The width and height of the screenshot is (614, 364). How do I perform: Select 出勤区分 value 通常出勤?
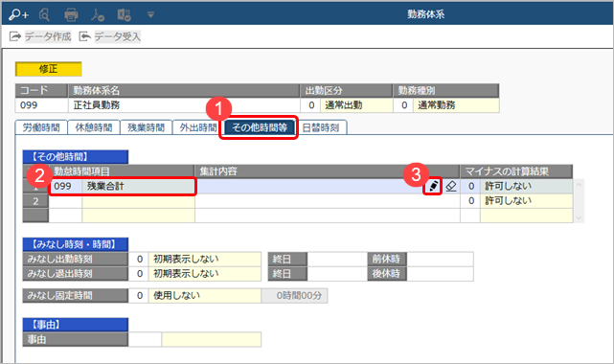(356, 105)
